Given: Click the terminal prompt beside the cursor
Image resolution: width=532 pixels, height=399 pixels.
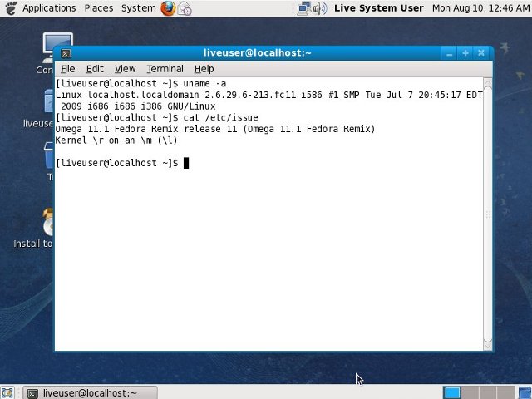Looking at the screenshot, I should tap(116, 163).
